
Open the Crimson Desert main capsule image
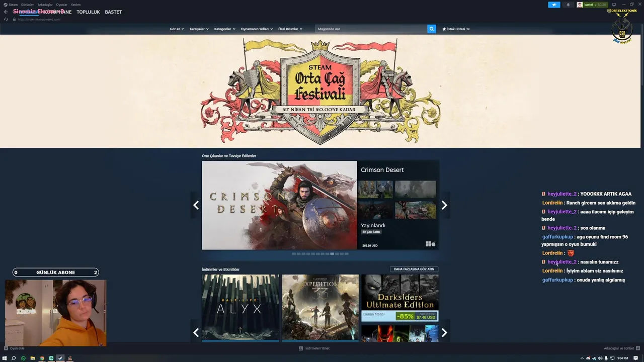coord(279,205)
